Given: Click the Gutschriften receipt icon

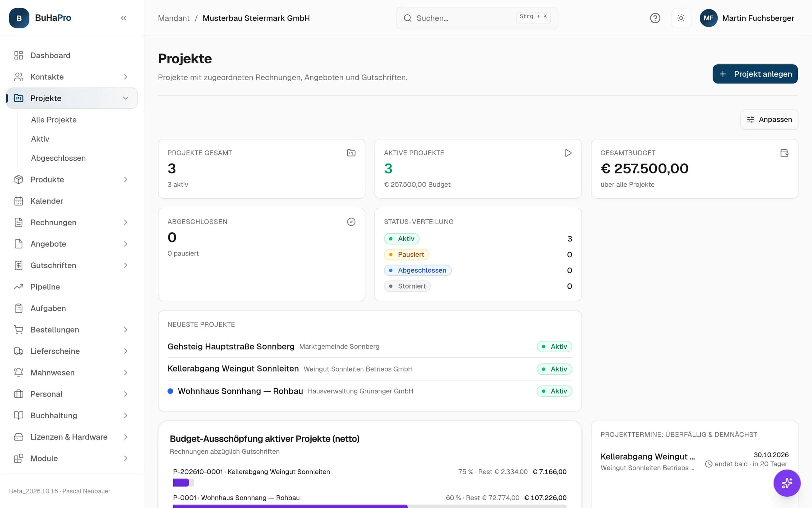Looking at the screenshot, I should pyautogui.click(x=19, y=265).
